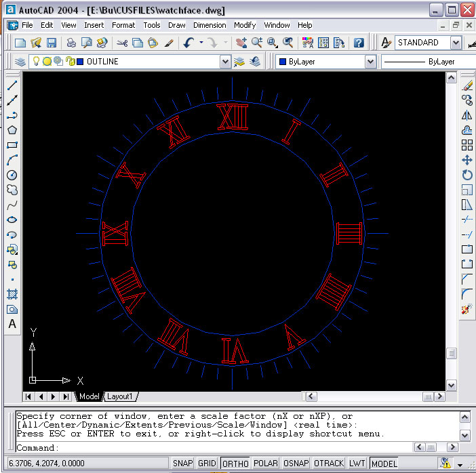Viewport: 476px width, 473px height.
Task: Open the Modify menu
Action: [245, 25]
